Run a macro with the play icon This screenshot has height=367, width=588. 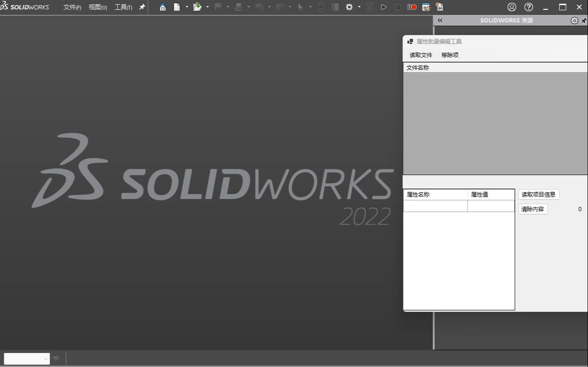pos(383,7)
